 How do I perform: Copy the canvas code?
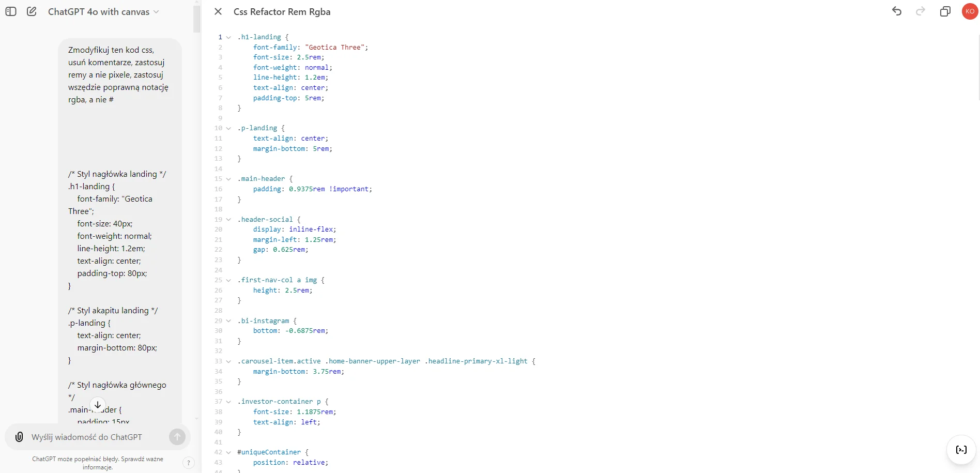pos(945,11)
